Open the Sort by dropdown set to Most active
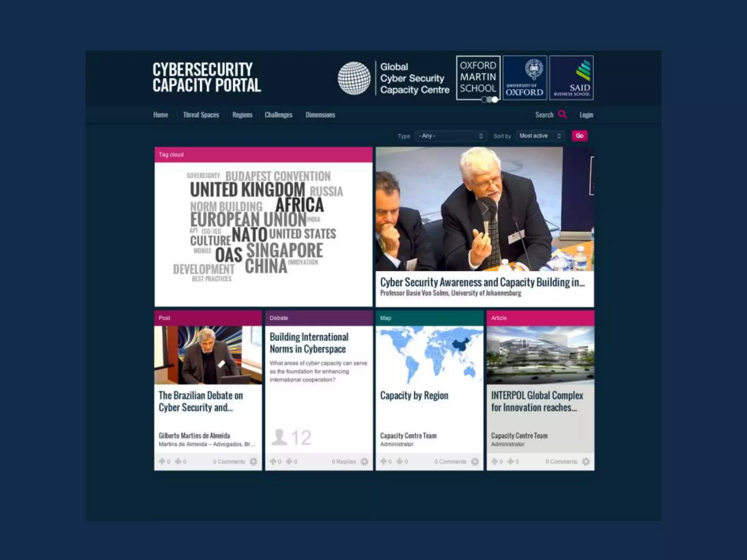Viewport: 747px width, 560px height. point(540,136)
